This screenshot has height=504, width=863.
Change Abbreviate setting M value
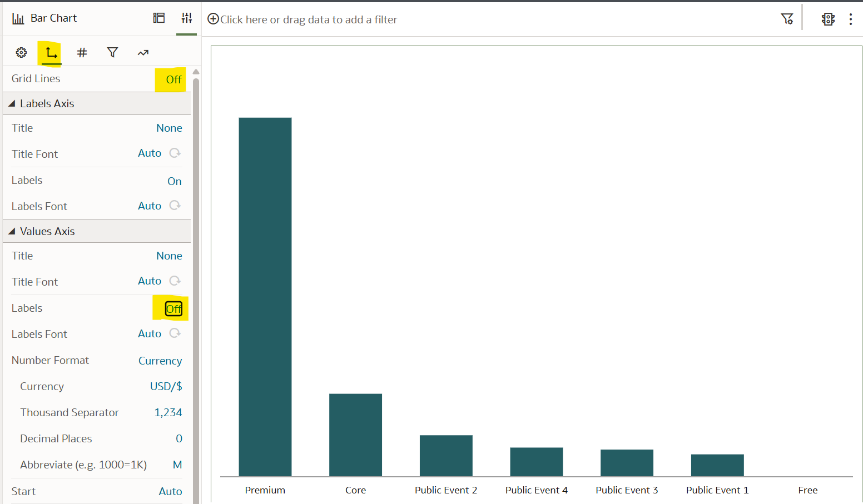pyautogui.click(x=177, y=465)
